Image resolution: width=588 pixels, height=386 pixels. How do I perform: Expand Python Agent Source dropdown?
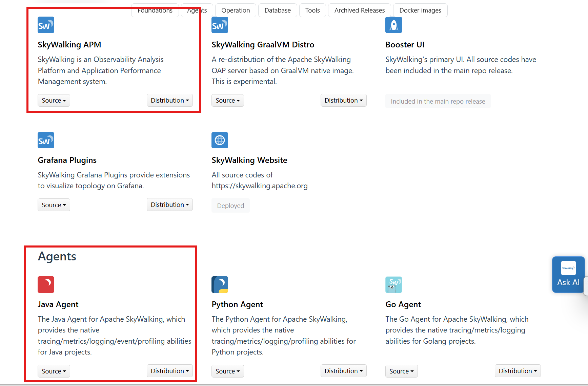(x=228, y=371)
